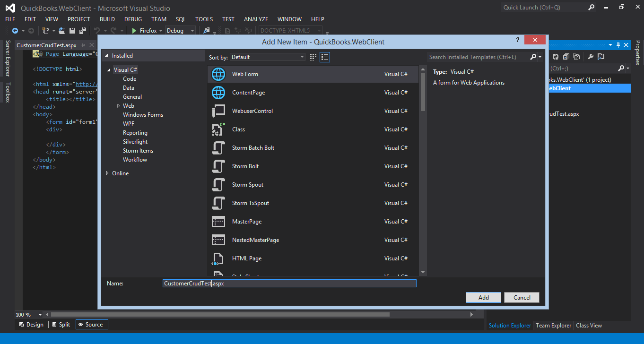Start debugging with the green Firefox play arrow
Screen dimensions: 644x344
coord(134,31)
